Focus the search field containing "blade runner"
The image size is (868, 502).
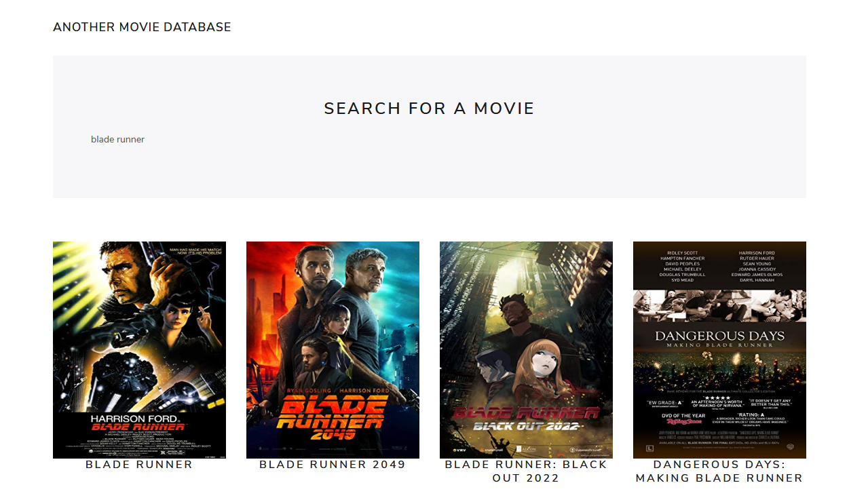429,139
